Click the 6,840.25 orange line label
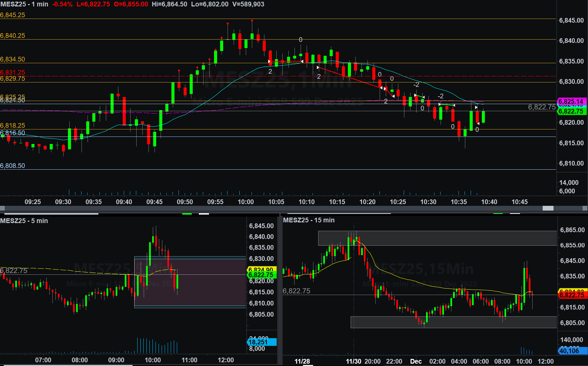The width and height of the screenshot is (588, 366). (13, 35)
